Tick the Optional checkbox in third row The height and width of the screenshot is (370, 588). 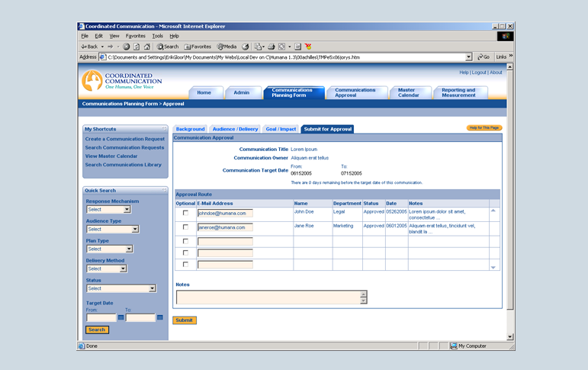coord(185,241)
